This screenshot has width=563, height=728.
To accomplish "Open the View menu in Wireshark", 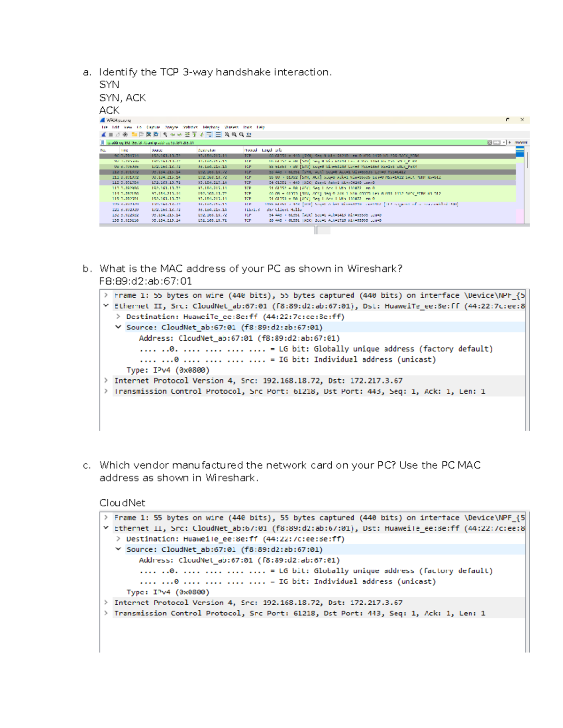I will [128, 128].
